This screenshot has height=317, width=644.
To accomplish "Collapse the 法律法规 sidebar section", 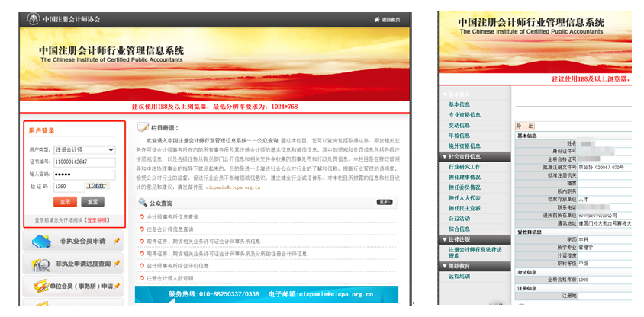I will tap(444, 239).
